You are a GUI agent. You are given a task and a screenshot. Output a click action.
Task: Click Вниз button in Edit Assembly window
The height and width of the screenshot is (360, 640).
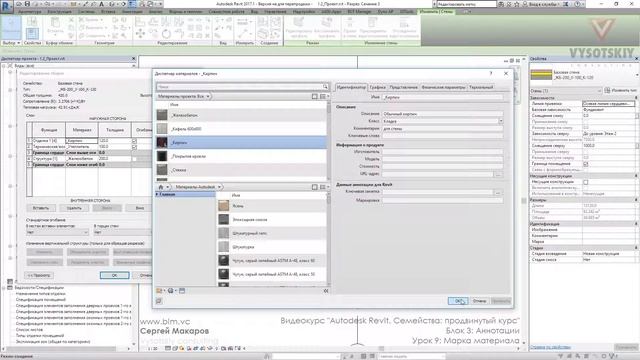(140, 208)
